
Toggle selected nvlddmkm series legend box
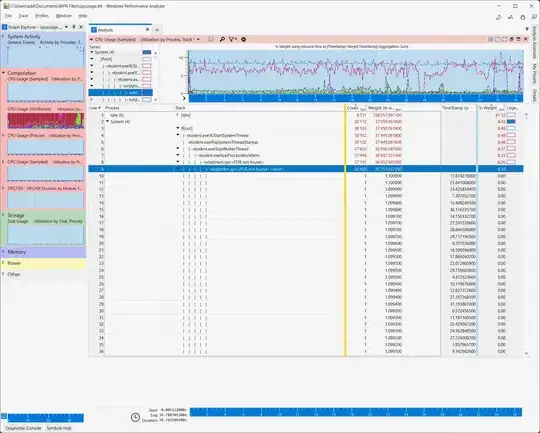147,92
